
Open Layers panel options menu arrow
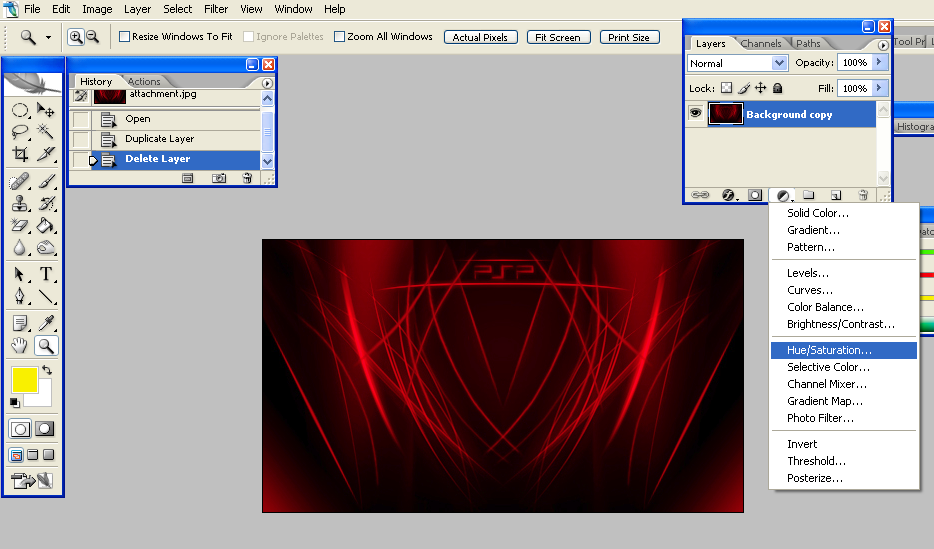point(883,45)
